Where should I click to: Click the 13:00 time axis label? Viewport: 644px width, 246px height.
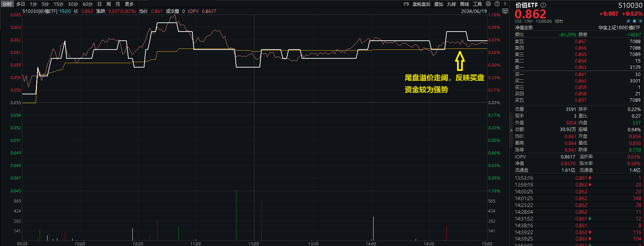(x=253, y=244)
